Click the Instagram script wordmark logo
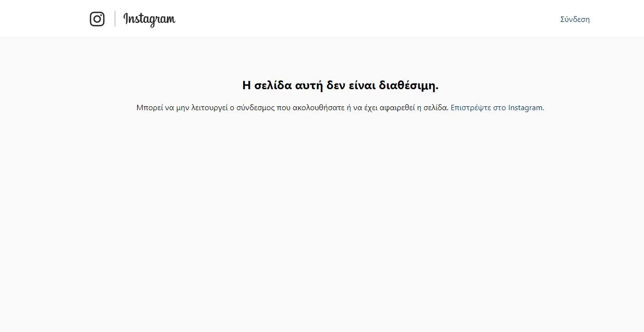This screenshot has height=332, width=644. [x=149, y=19]
